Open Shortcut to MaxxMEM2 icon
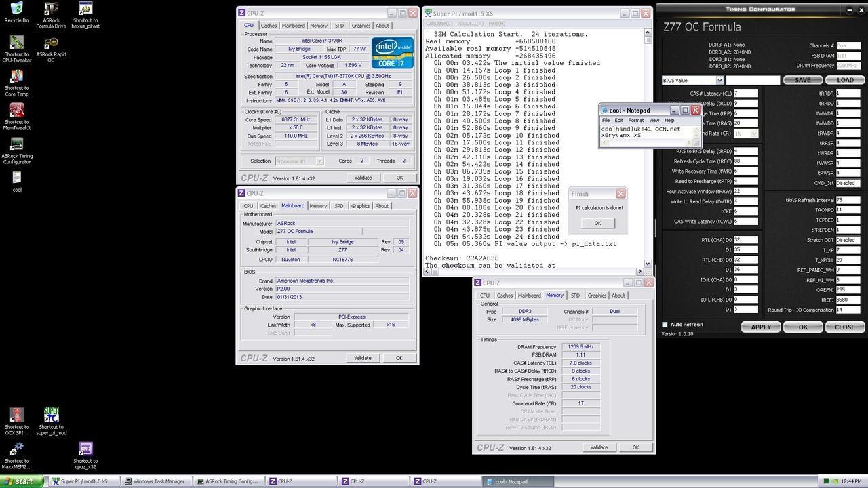This screenshot has width=868, height=488. (17, 455)
